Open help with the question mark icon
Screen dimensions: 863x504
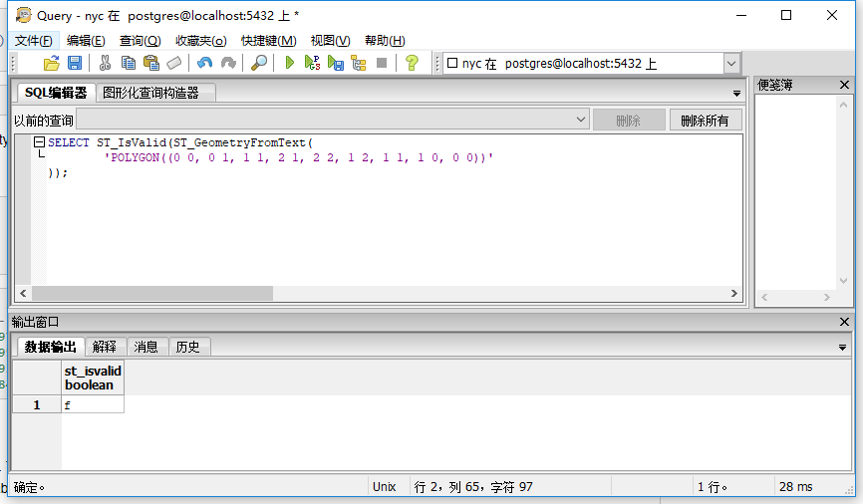click(412, 64)
